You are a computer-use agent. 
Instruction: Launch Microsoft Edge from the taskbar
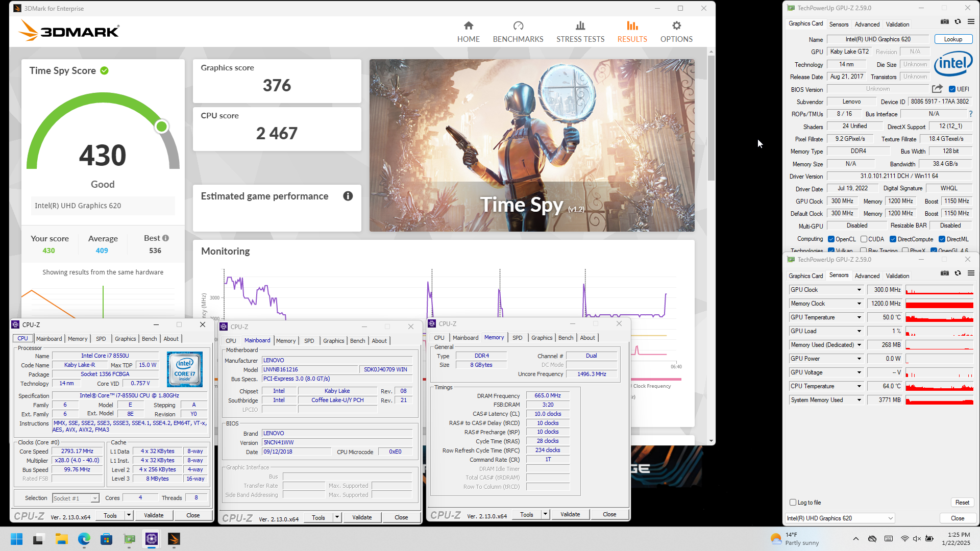[x=84, y=539]
